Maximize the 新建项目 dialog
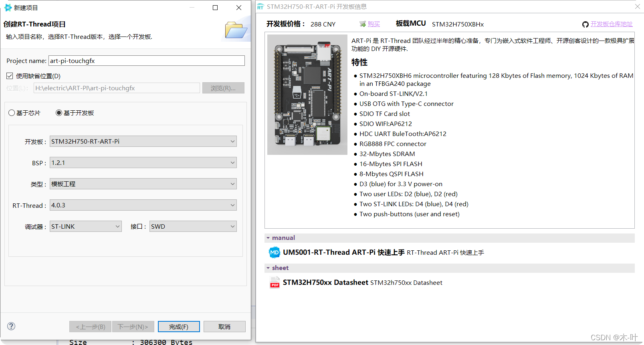 pos(215,8)
